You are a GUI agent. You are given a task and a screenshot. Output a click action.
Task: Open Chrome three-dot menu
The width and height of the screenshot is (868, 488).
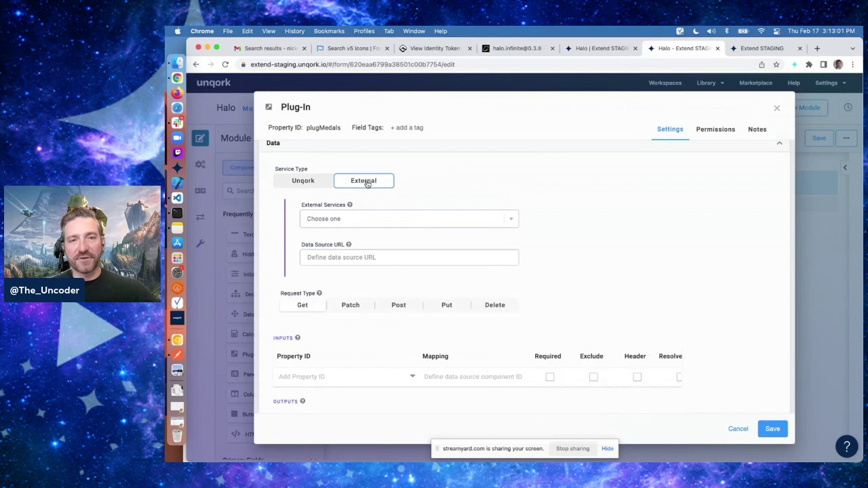pyautogui.click(x=852, y=64)
